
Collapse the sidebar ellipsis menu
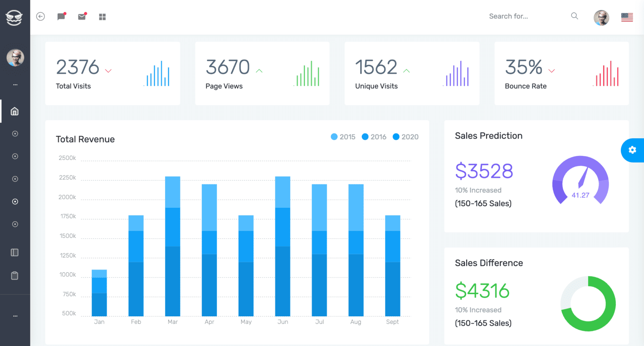[15, 316]
